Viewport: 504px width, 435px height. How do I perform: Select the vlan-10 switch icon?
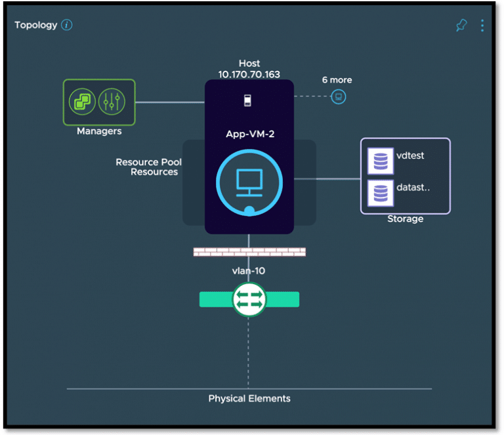(249, 299)
